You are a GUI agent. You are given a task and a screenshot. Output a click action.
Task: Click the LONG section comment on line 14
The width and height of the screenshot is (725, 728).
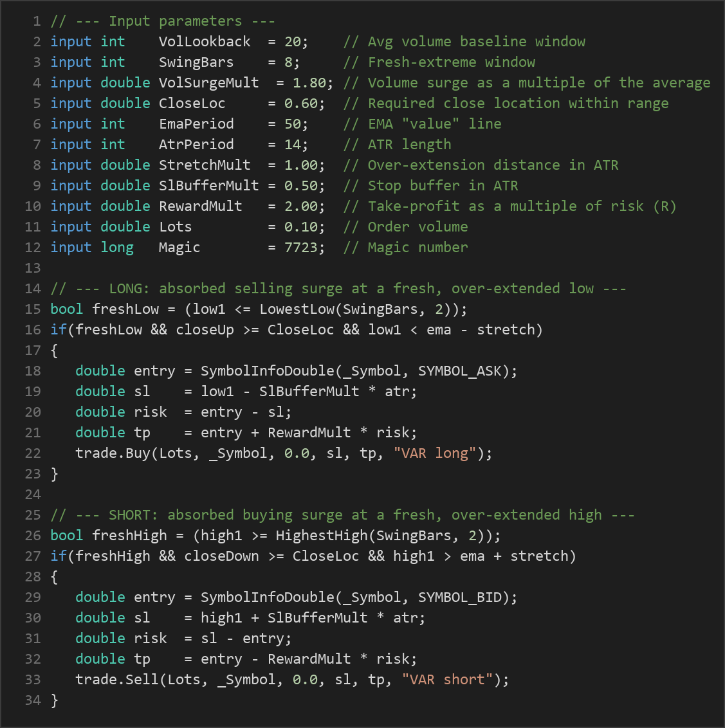[338, 289]
